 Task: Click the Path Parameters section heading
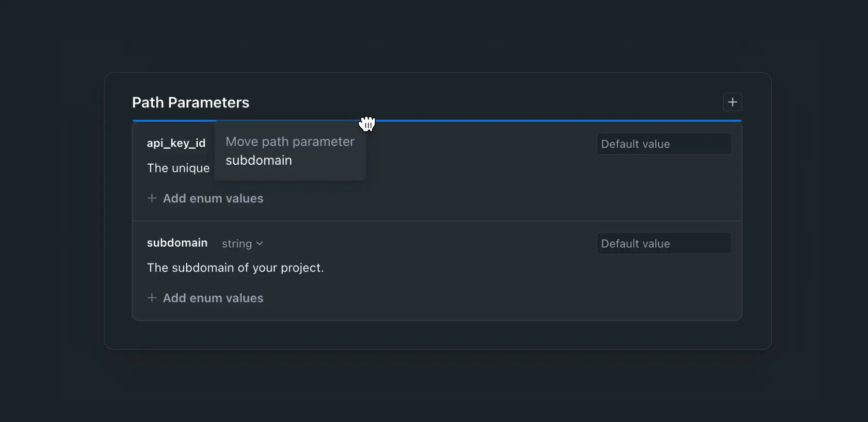[x=190, y=103]
